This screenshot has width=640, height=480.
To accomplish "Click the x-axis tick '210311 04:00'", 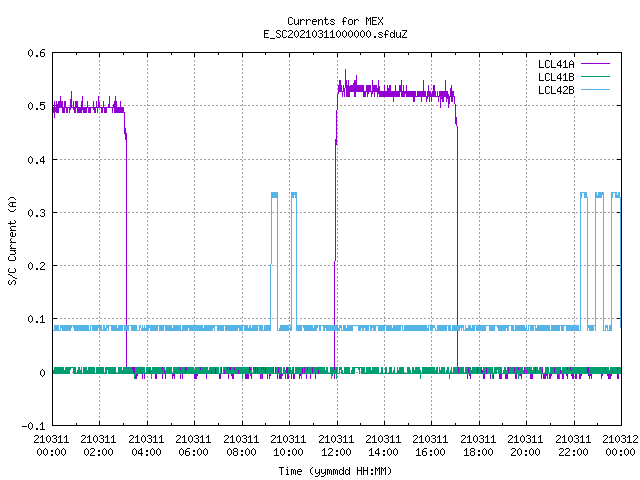I will click(146, 446).
